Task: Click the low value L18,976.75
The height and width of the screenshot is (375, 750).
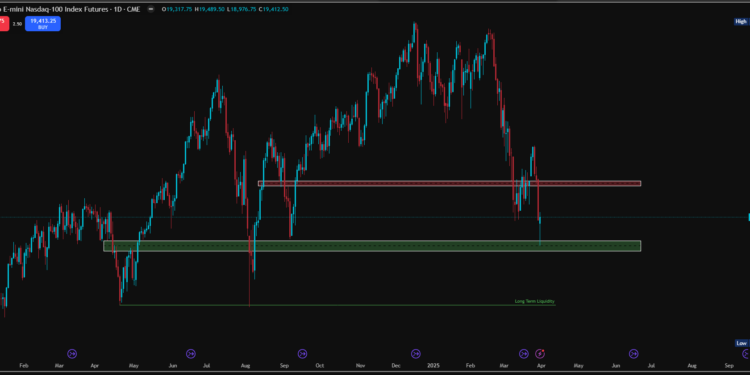Action: [242, 9]
